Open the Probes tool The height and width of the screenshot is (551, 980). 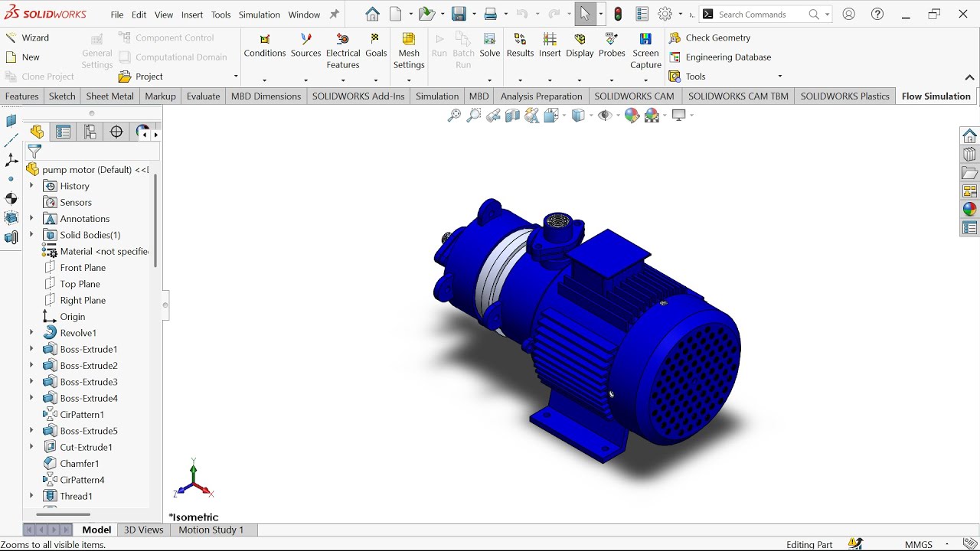(612, 46)
